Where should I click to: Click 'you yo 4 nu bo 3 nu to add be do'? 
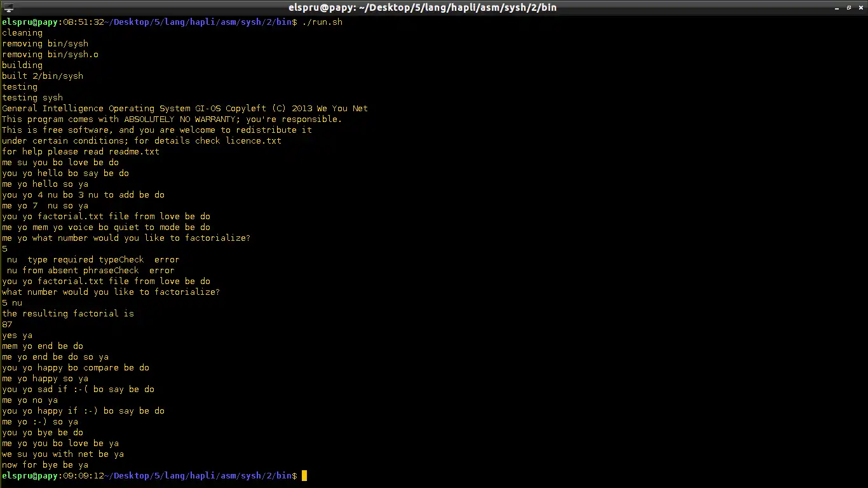pos(83,195)
